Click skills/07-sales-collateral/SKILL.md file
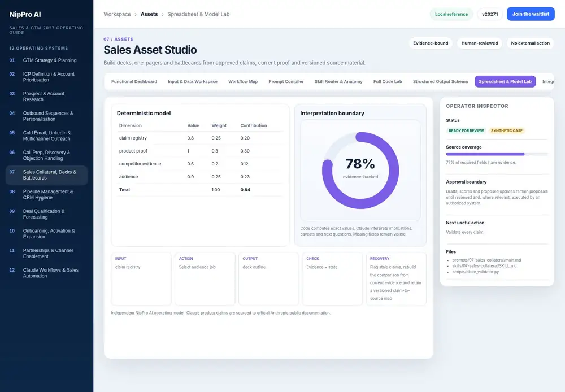The image size is (565, 392). click(x=484, y=266)
